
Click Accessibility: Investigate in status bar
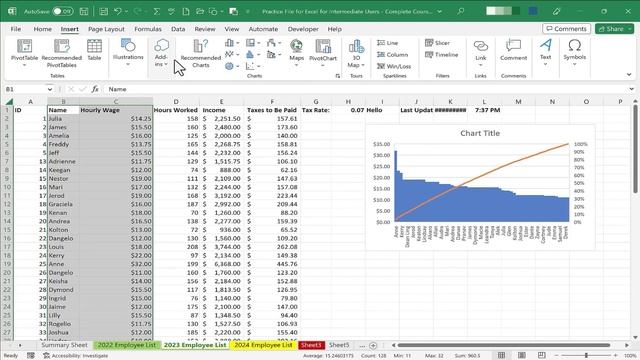point(76,356)
